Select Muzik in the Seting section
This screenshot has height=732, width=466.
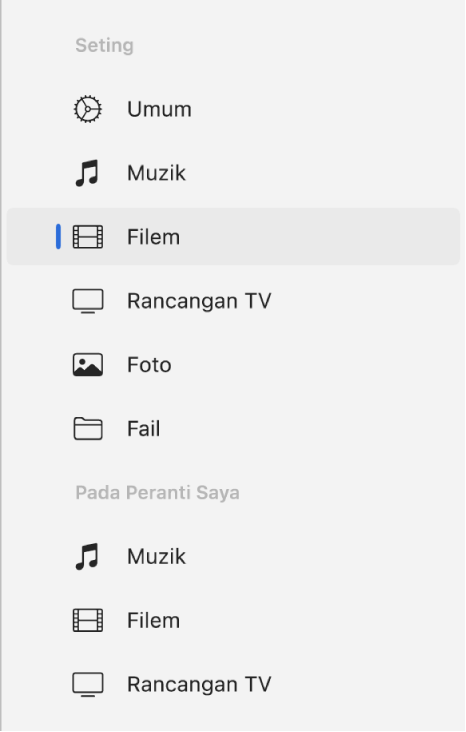pos(156,173)
